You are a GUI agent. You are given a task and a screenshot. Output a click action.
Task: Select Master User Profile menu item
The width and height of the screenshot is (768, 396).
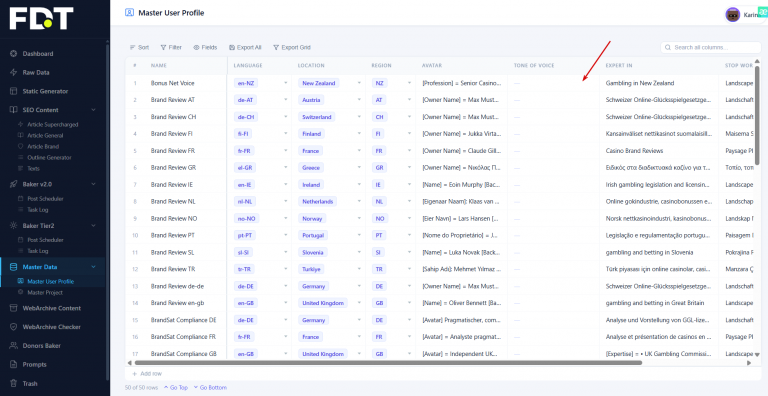pos(50,281)
